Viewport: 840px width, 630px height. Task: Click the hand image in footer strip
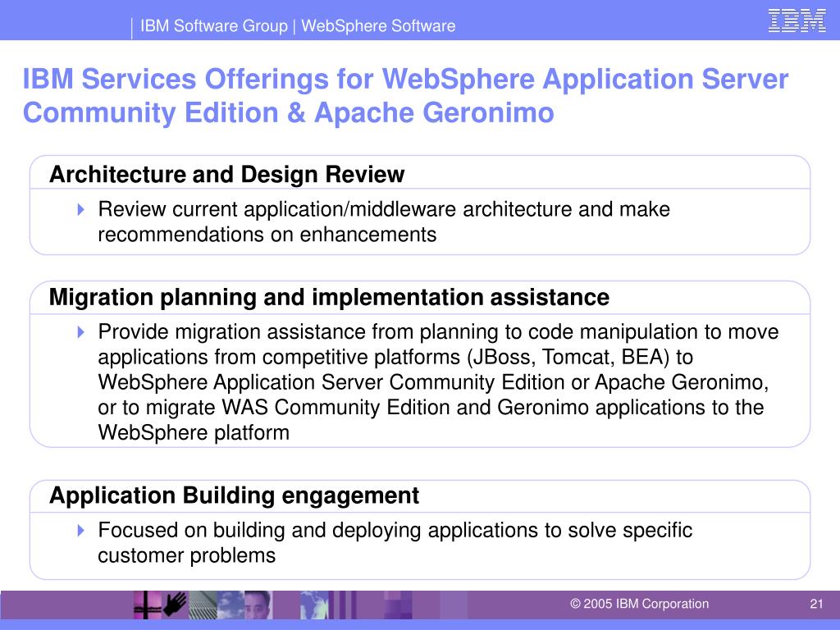(175, 605)
